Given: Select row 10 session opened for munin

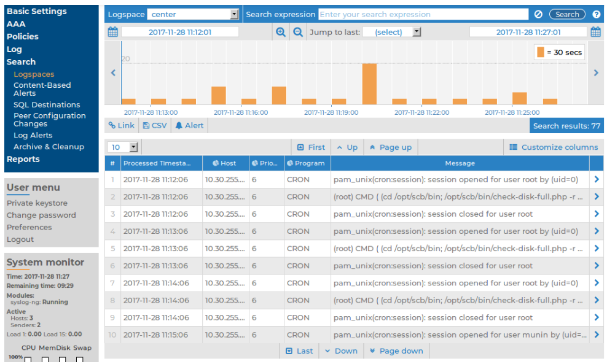Looking at the screenshot, I should coord(354,335).
